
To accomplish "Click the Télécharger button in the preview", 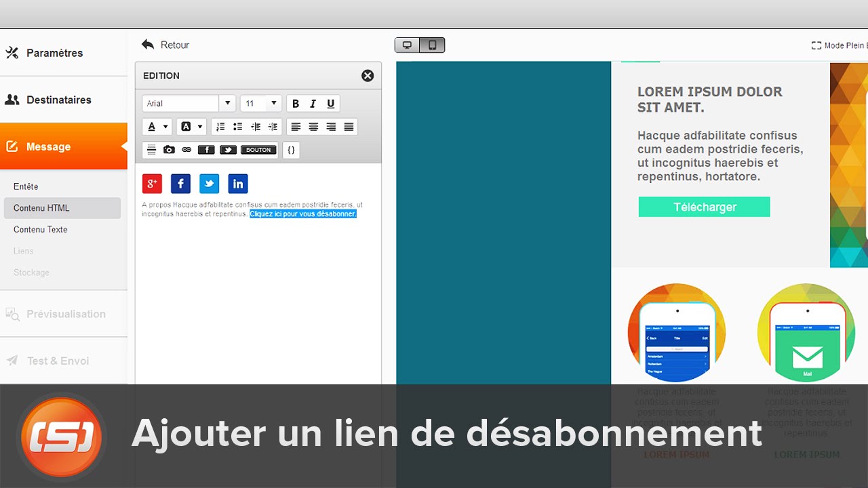I will click(x=705, y=207).
